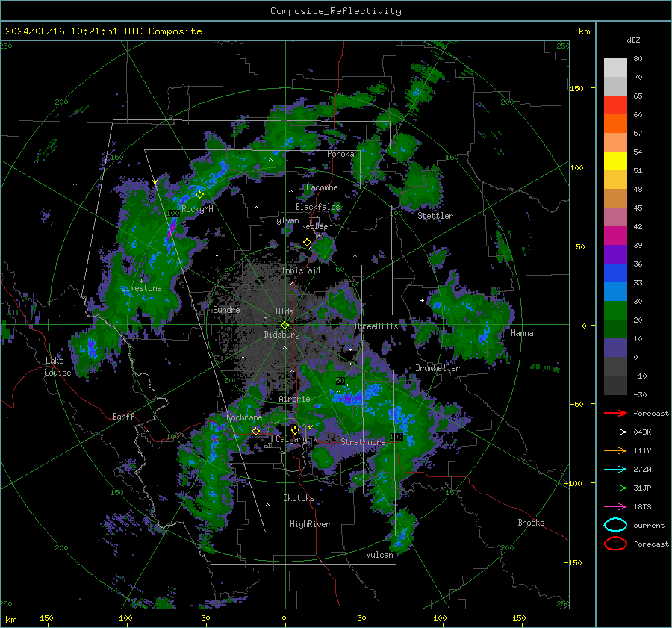Click the 04DK legend label
The image size is (672, 628).
tap(642, 432)
